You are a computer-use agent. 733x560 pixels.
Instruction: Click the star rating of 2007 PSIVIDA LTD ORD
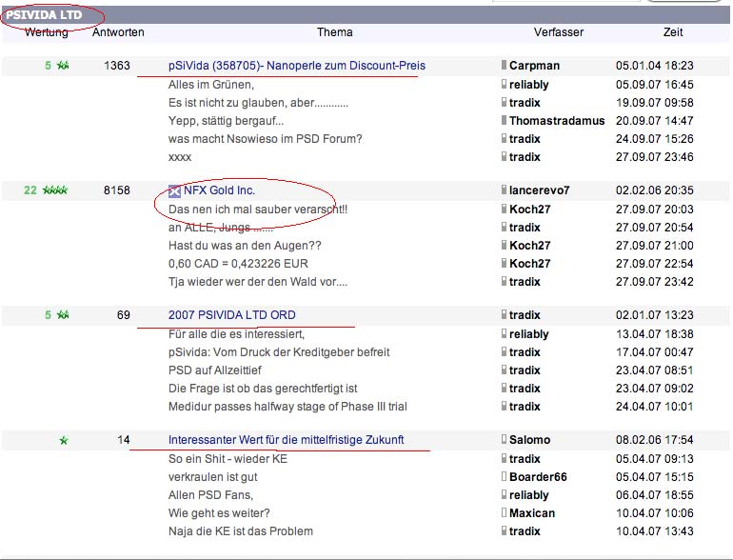(x=63, y=315)
